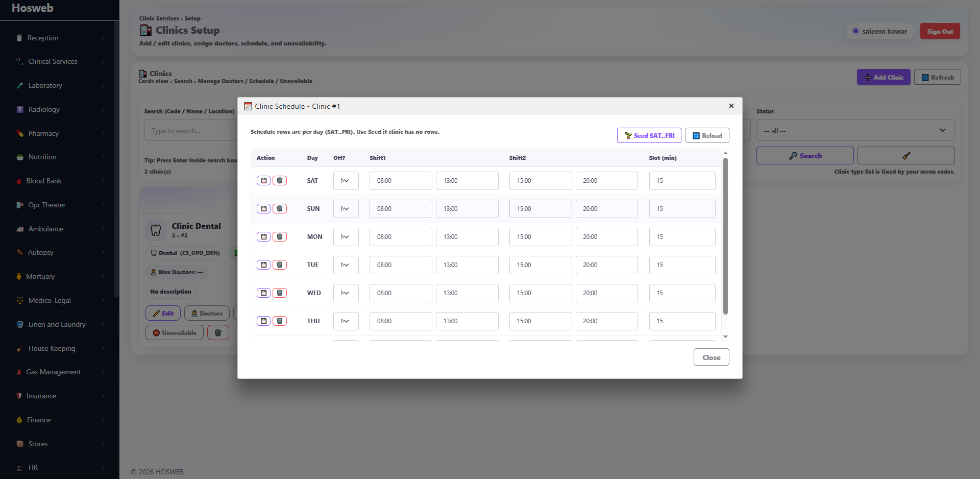The width and height of the screenshot is (980, 479).
Task: Click the Search button
Action: pos(805,156)
